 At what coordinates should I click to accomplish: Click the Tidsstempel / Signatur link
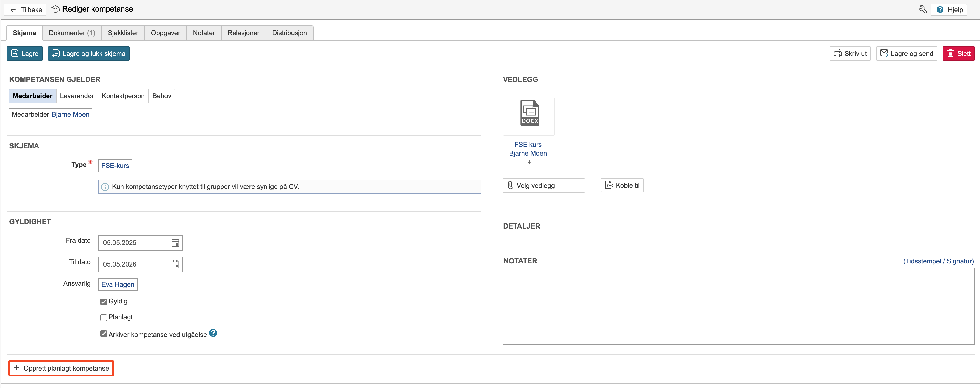pyautogui.click(x=938, y=261)
